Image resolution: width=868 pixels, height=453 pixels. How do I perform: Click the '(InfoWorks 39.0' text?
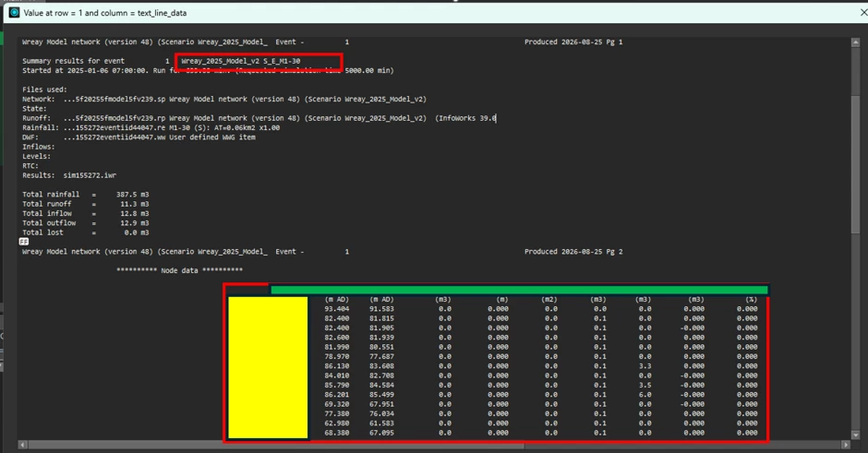[x=465, y=118]
